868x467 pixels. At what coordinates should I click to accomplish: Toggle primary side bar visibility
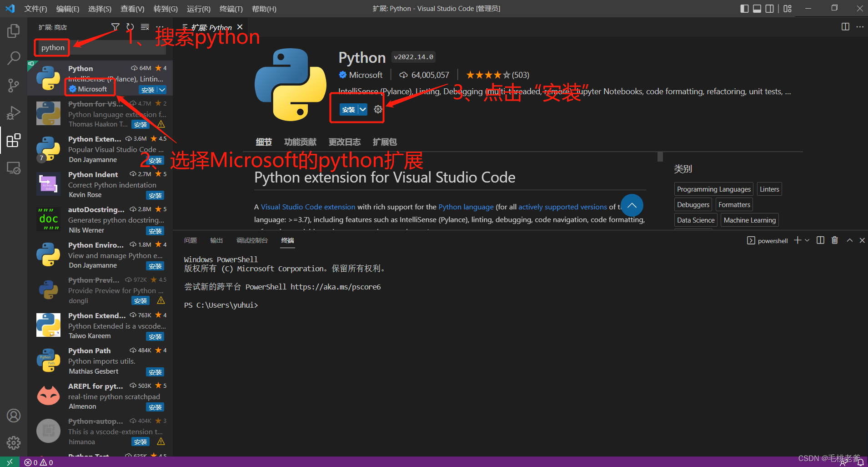tap(744, 8)
